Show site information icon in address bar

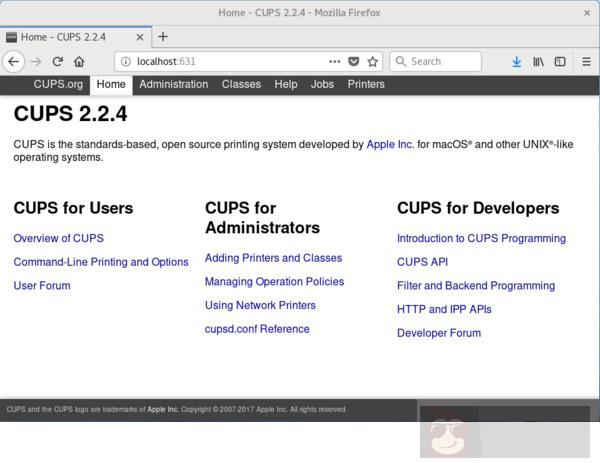126,61
